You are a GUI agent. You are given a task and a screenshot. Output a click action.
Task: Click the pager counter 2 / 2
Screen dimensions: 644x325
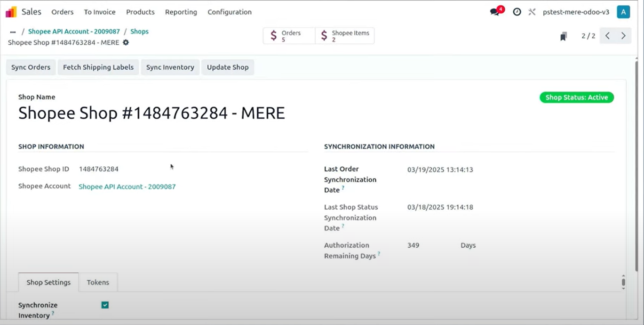point(588,36)
